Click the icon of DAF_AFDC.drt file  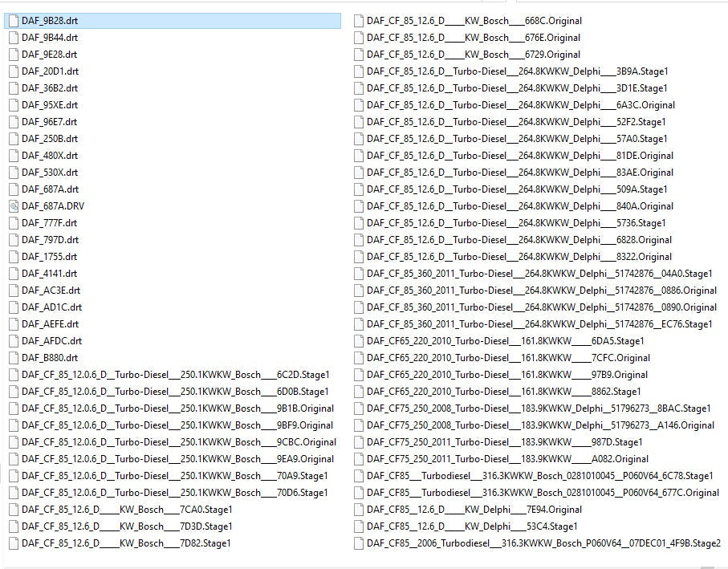tap(13, 341)
